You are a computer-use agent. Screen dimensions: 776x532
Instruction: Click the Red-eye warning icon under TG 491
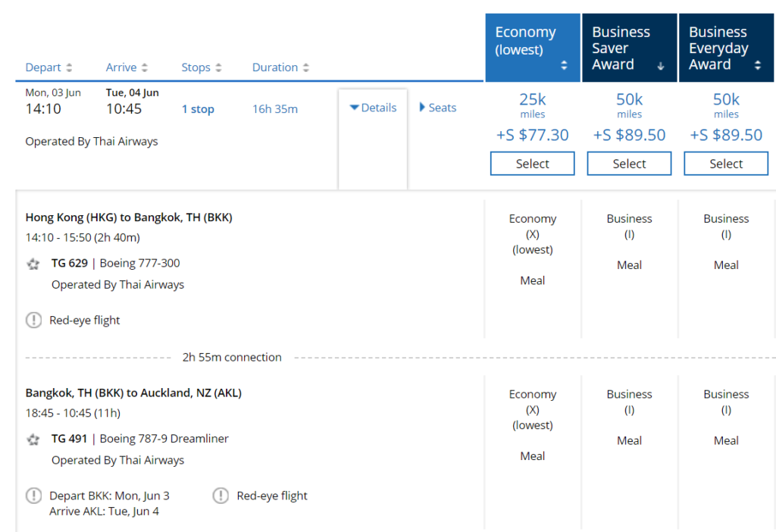point(221,496)
